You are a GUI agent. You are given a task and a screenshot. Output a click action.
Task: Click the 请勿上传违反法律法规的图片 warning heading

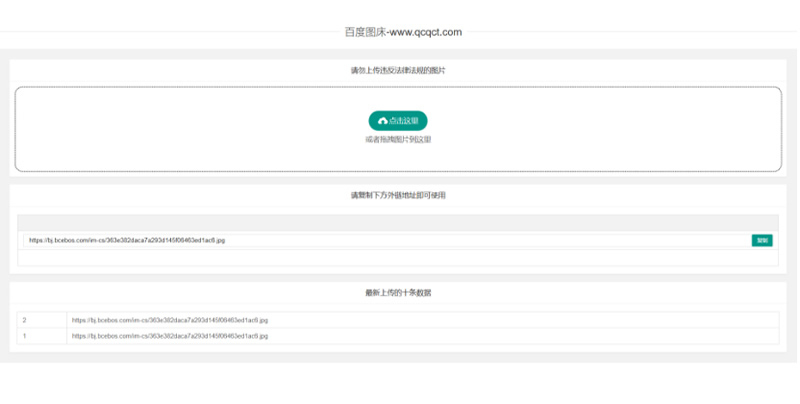(398, 71)
